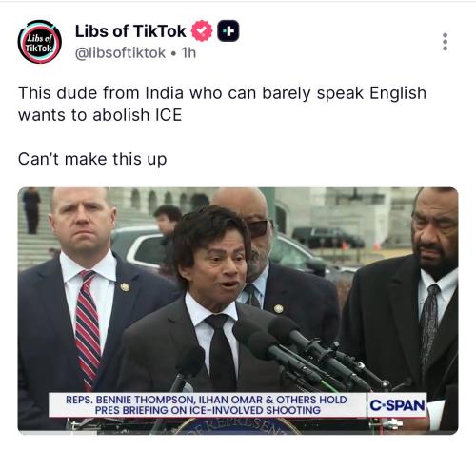Click the dark plus subscription badge
This screenshot has height=450, width=476.
(x=228, y=30)
